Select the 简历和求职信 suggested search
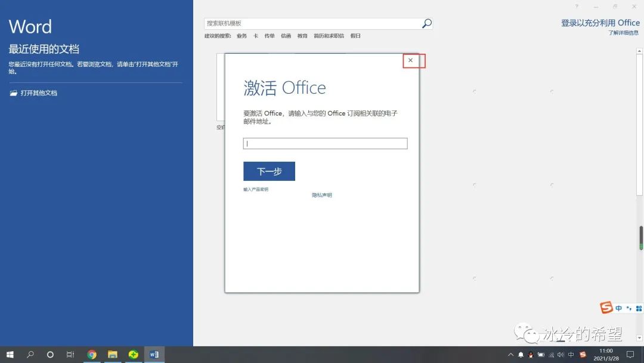 pos(329,36)
